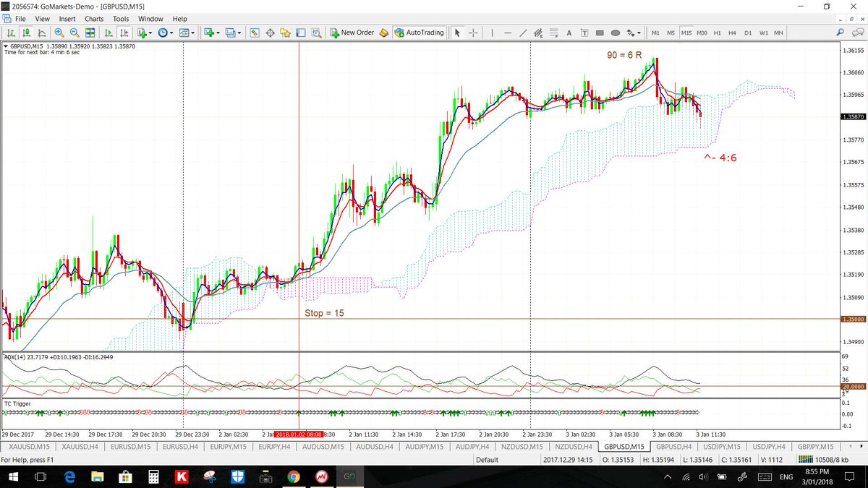Screen dimensions: 868x488
Task: Switch to the AUDUSD,M15 chart tab
Action: click(x=323, y=447)
